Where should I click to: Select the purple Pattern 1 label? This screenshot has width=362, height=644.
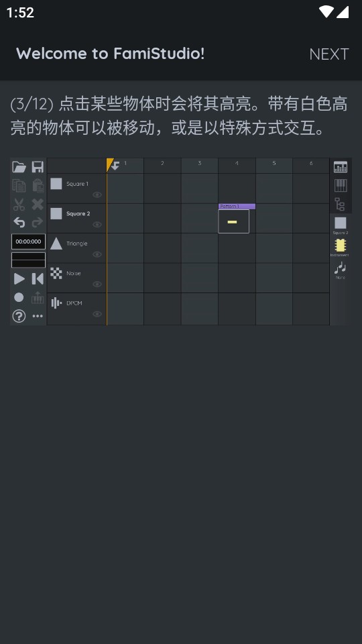237,206
